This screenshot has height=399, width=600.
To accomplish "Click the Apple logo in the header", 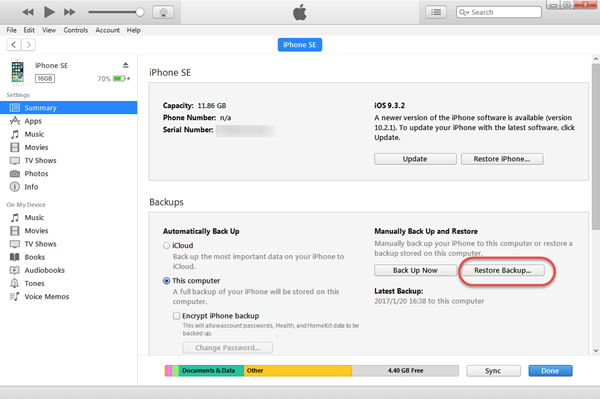I will [x=300, y=12].
